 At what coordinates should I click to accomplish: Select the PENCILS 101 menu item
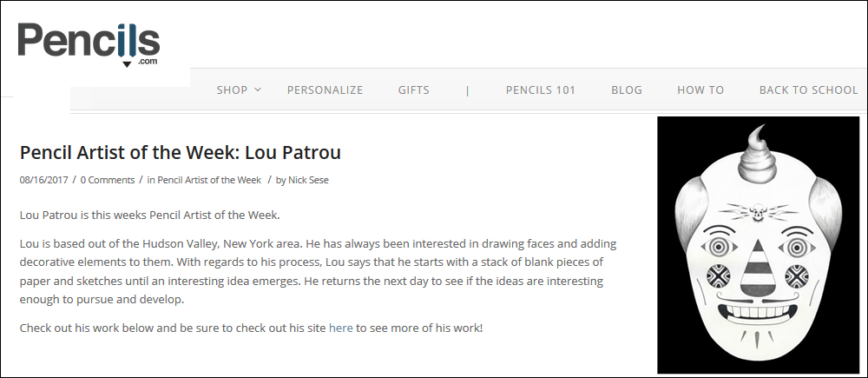coord(540,90)
